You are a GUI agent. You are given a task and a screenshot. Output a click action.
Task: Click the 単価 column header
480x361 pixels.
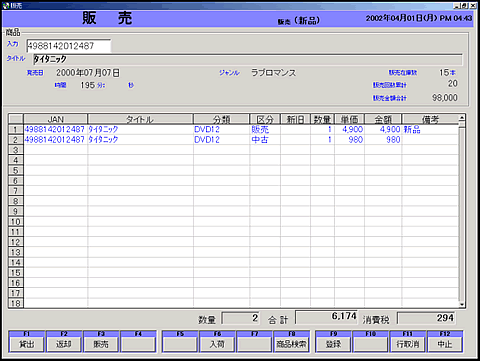coord(349,119)
